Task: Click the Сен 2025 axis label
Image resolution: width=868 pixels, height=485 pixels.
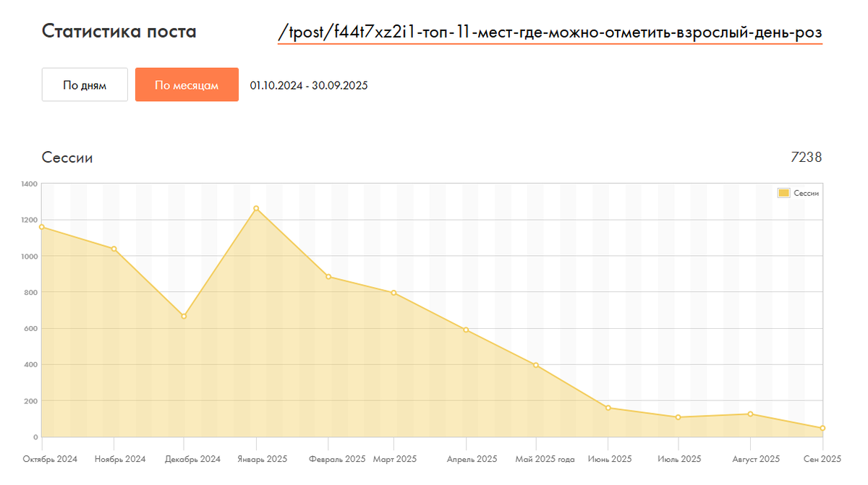Action: click(822, 459)
